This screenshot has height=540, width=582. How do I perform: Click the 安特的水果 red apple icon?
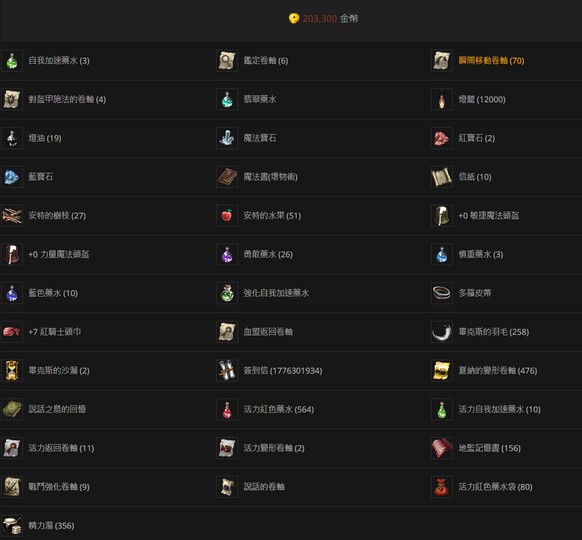[227, 216]
